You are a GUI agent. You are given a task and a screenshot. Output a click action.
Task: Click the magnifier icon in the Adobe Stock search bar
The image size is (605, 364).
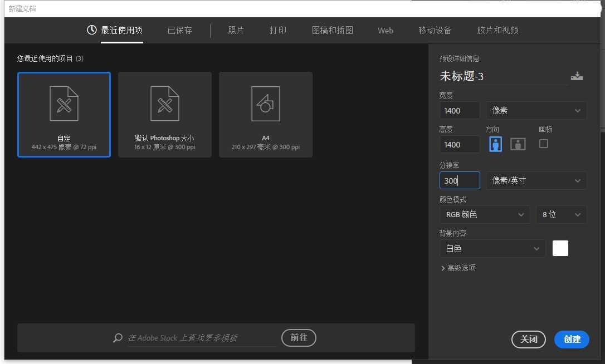(117, 338)
